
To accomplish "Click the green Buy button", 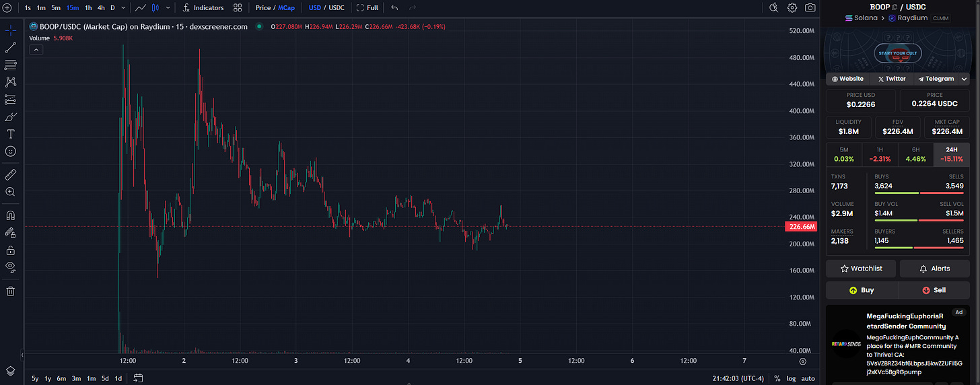I will pos(862,290).
